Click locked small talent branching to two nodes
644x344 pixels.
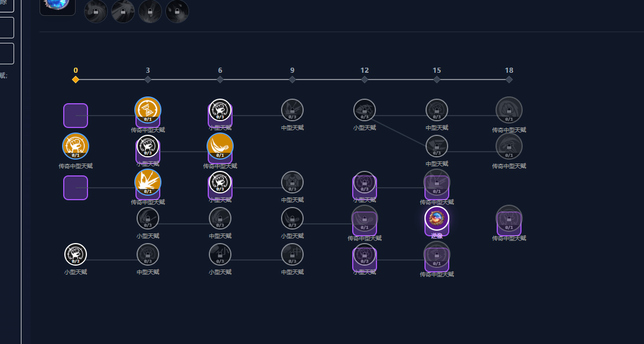pyautogui.click(x=365, y=109)
